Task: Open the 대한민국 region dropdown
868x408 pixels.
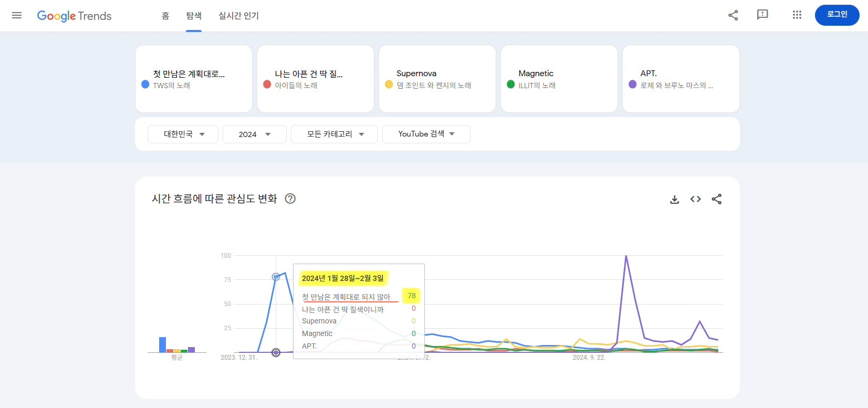Action: click(x=183, y=134)
